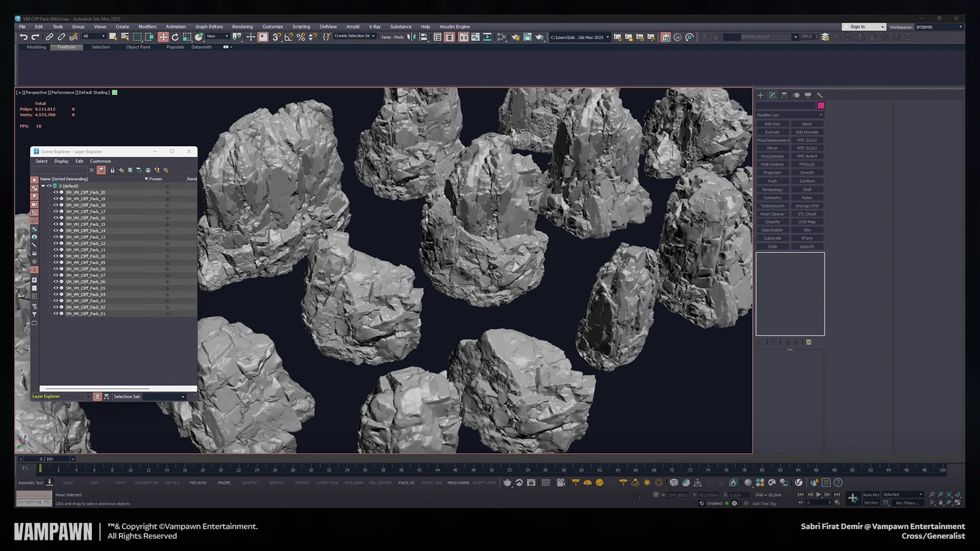Open the Modifier List dropdown

(790, 115)
